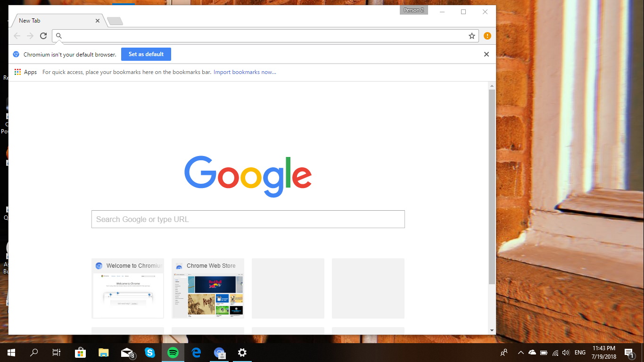Click the Google logo
The height and width of the screenshot is (362, 644).
pos(248,176)
